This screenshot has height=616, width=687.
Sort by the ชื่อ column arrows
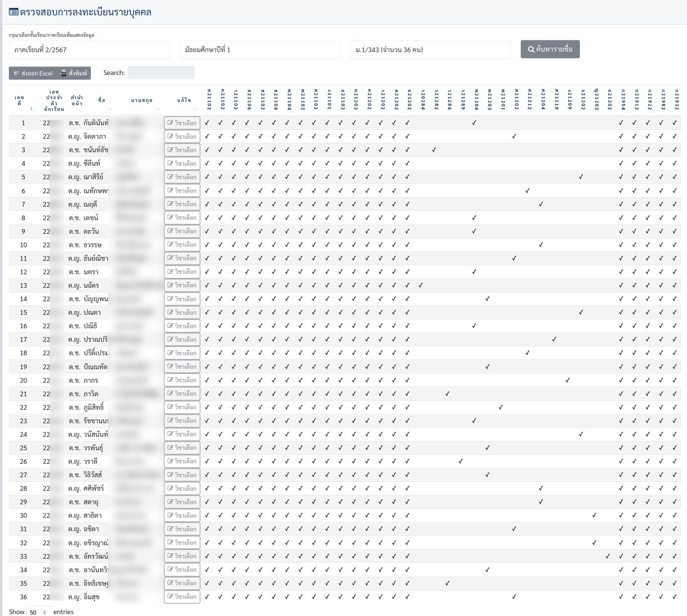coord(110,109)
